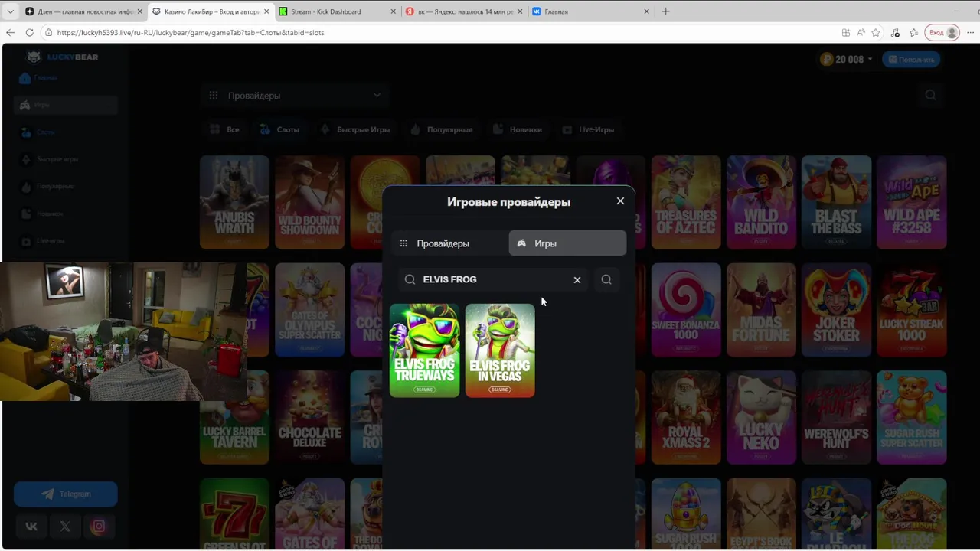This screenshot has height=551, width=980.
Task: Open the X social icon
Action: (x=65, y=527)
